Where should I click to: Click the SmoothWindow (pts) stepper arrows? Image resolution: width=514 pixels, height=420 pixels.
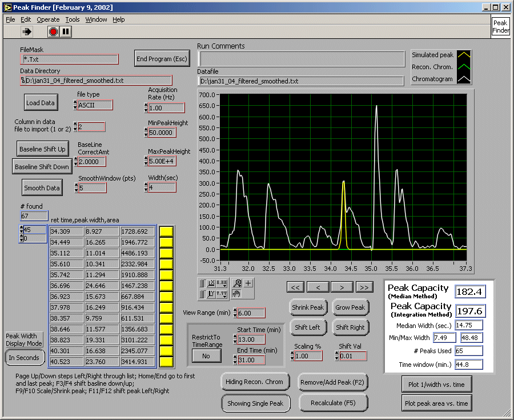click(77, 188)
